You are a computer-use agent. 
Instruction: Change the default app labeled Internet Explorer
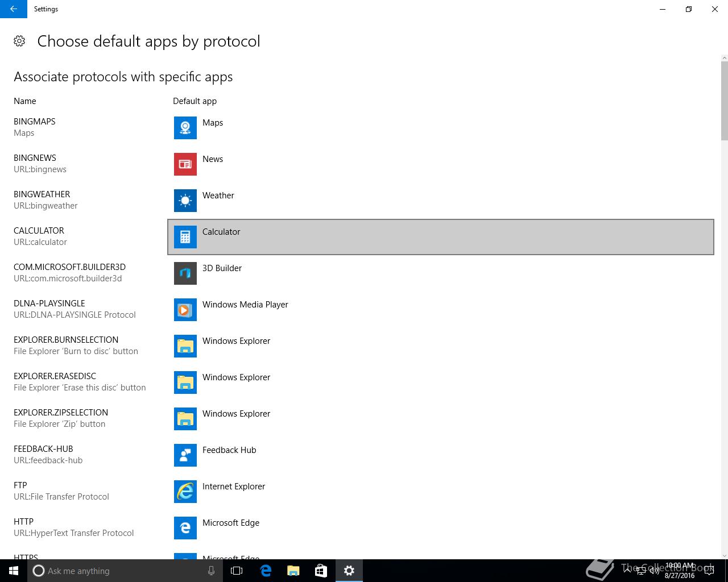tap(441, 492)
